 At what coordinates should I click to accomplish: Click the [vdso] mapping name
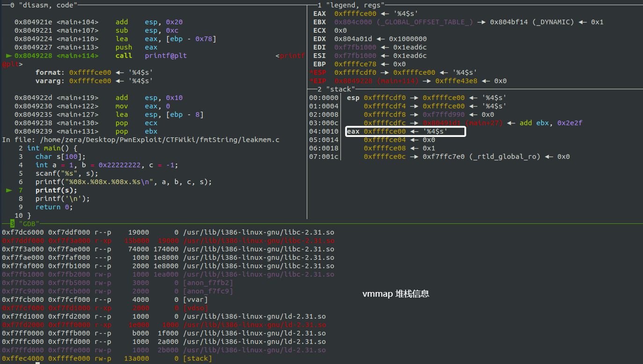[196, 308]
